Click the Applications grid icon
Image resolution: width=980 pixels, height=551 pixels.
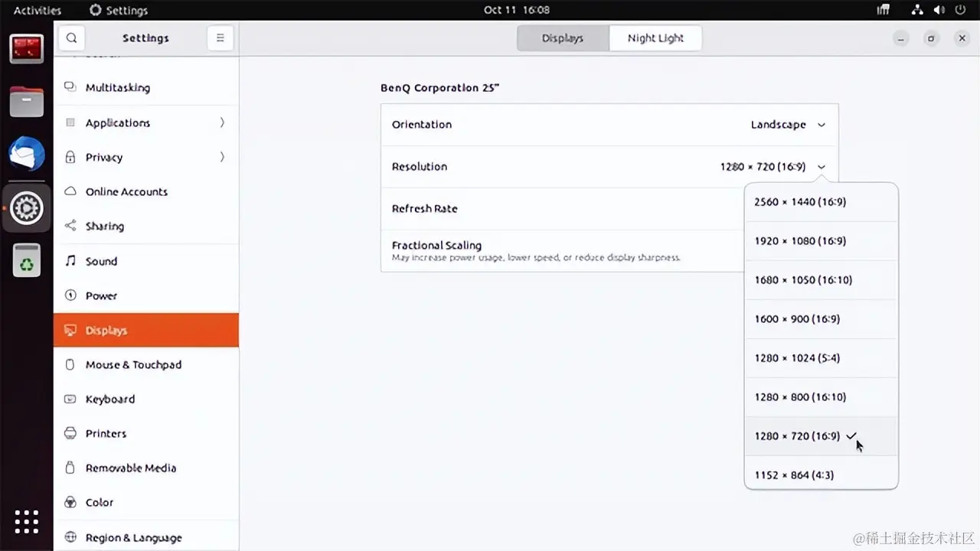pyautogui.click(x=70, y=122)
